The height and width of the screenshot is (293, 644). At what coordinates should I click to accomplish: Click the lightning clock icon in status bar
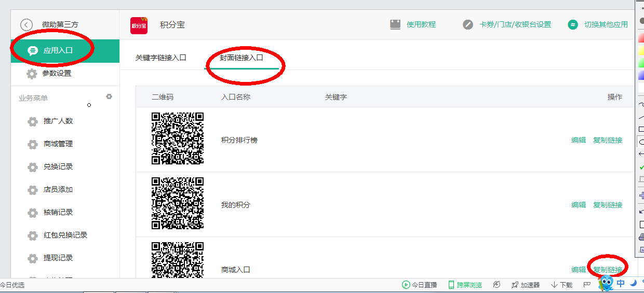497,285
